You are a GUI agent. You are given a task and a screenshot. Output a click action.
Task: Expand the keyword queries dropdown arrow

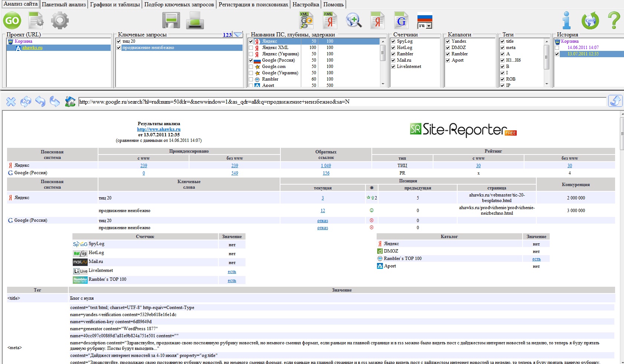(238, 35)
